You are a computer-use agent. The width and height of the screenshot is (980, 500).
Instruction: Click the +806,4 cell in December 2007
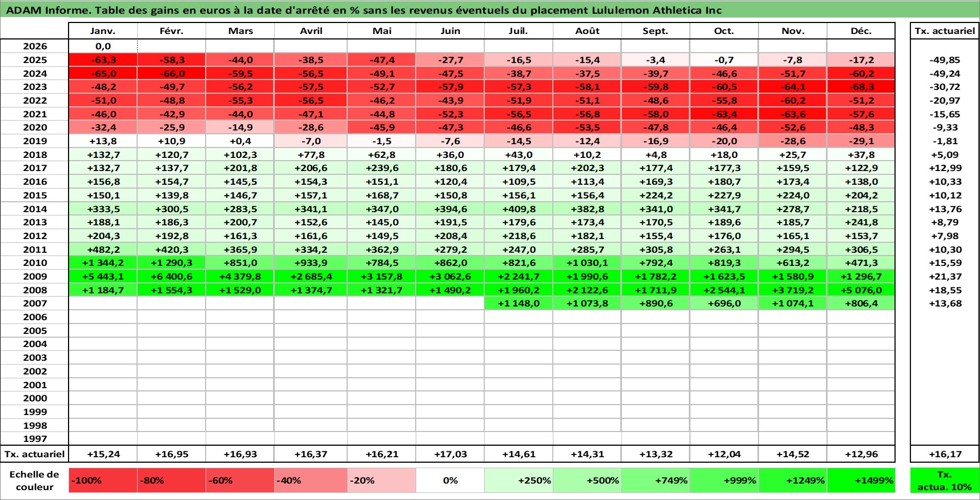(861, 303)
